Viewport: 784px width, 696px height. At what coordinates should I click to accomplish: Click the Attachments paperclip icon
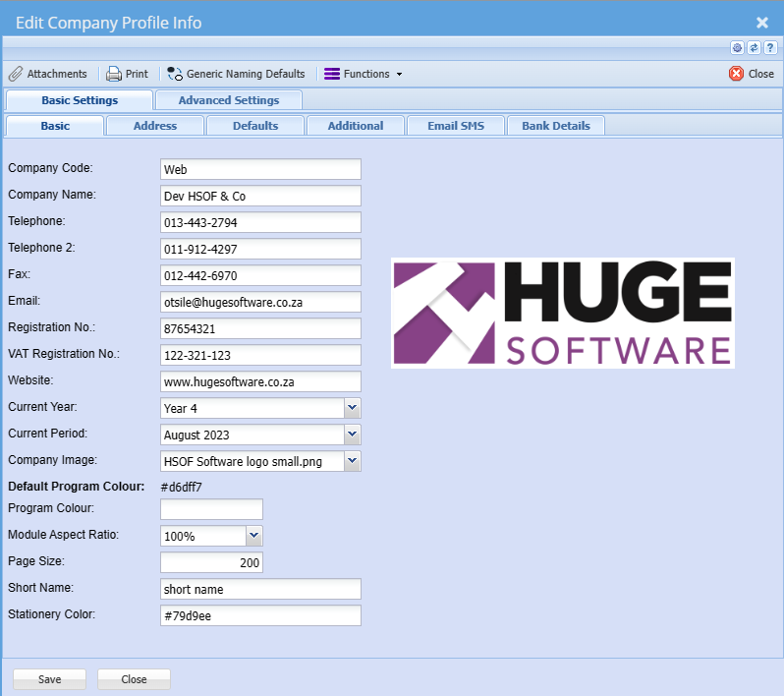pyautogui.click(x=16, y=74)
